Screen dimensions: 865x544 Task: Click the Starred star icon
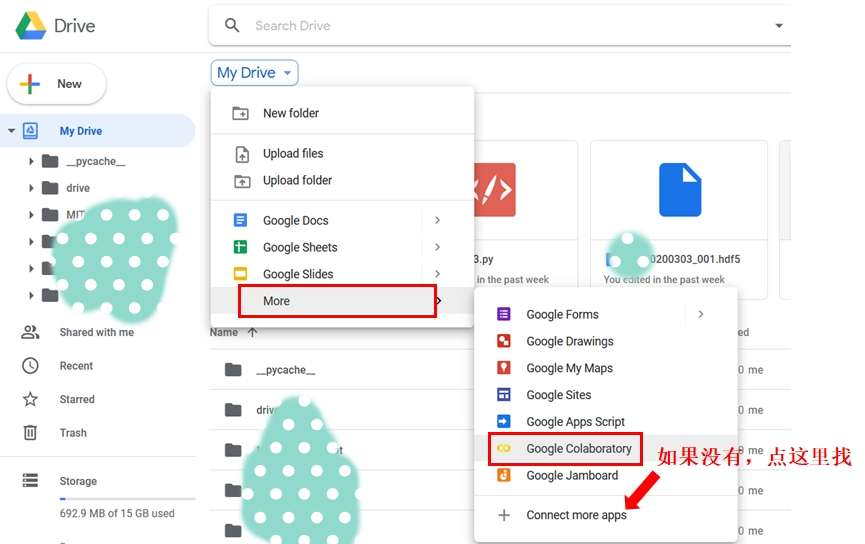30,399
